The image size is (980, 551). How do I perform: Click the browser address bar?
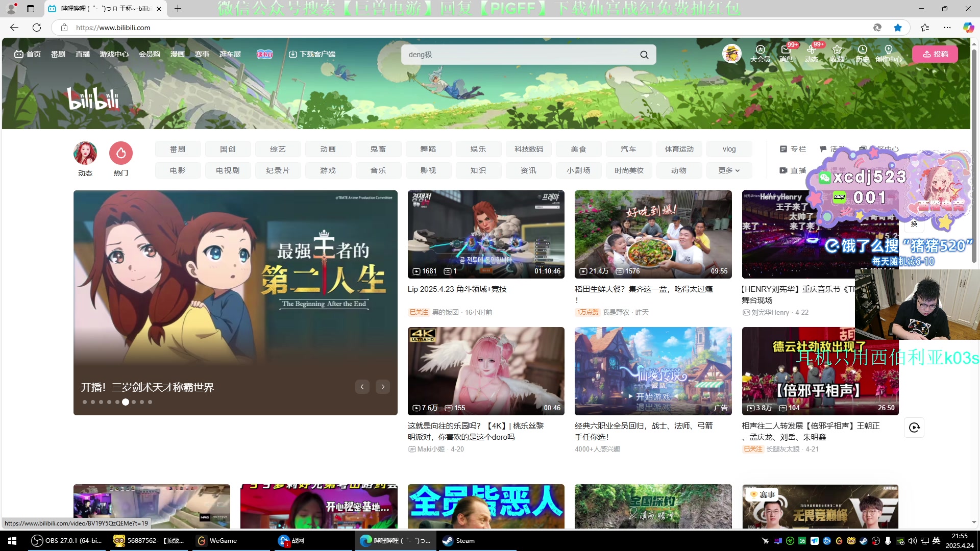point(459,28)
